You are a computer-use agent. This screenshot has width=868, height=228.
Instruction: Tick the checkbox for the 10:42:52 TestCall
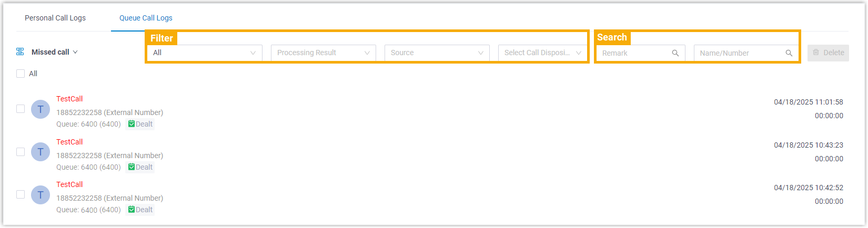pos(21,194)
